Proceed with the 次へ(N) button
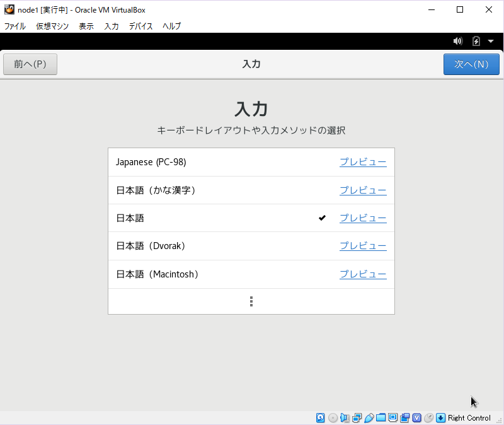The width and height of the screenshot is (504, 425). pos(471,64)
